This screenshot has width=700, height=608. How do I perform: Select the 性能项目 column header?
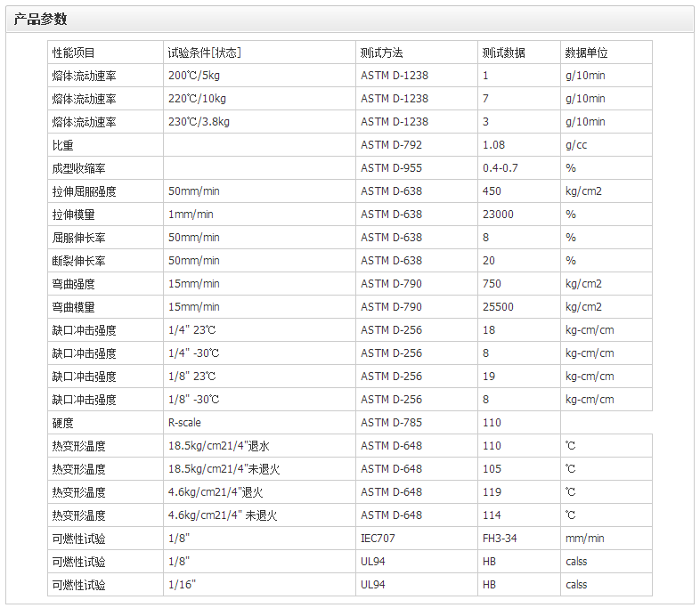pos(105,53)
